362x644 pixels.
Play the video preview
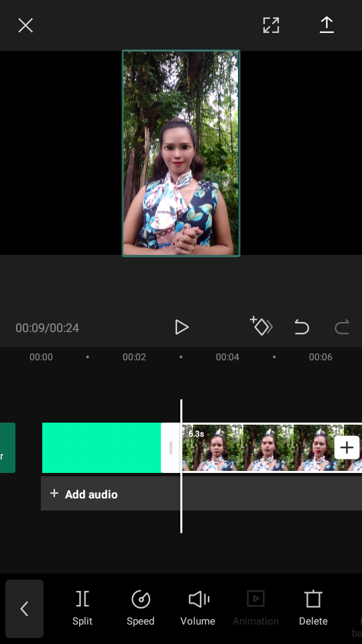point(182,327)
